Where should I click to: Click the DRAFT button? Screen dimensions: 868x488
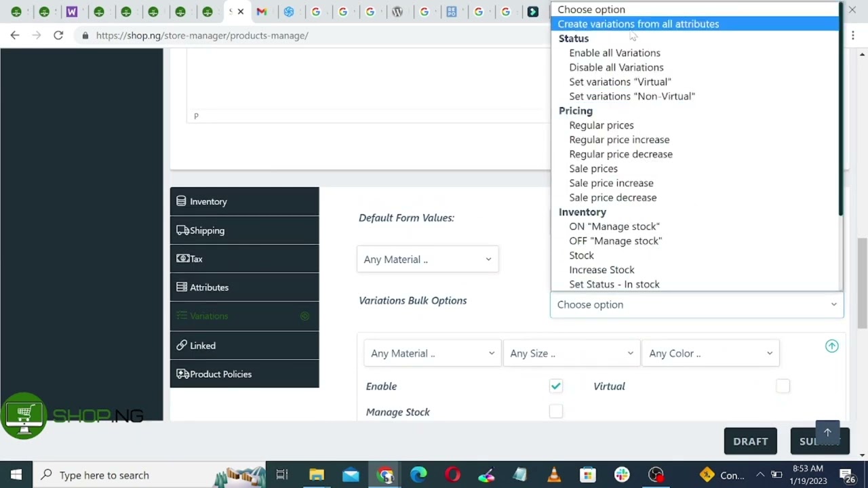point(750,441)
